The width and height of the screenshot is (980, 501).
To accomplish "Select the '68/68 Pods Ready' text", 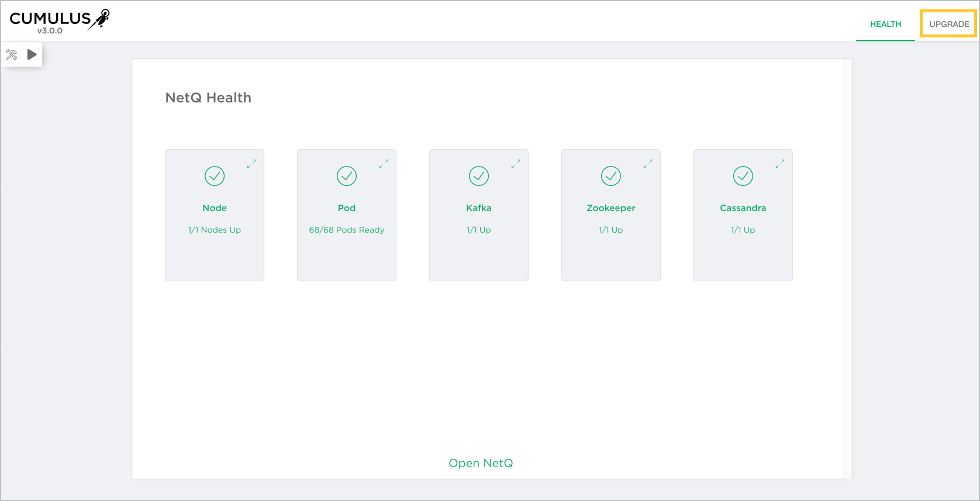I will pyautogui.click(x=347, y=230).
